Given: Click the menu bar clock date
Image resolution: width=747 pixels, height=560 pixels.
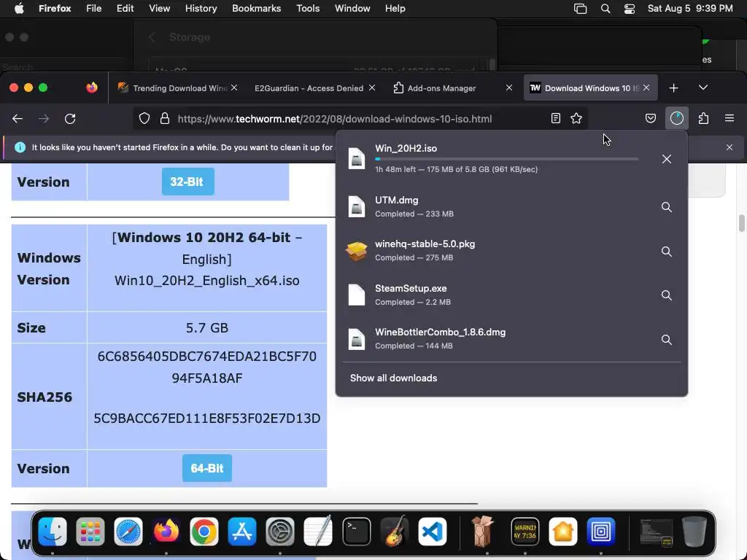Looking at the screenshot, I should tap(690, 9).
